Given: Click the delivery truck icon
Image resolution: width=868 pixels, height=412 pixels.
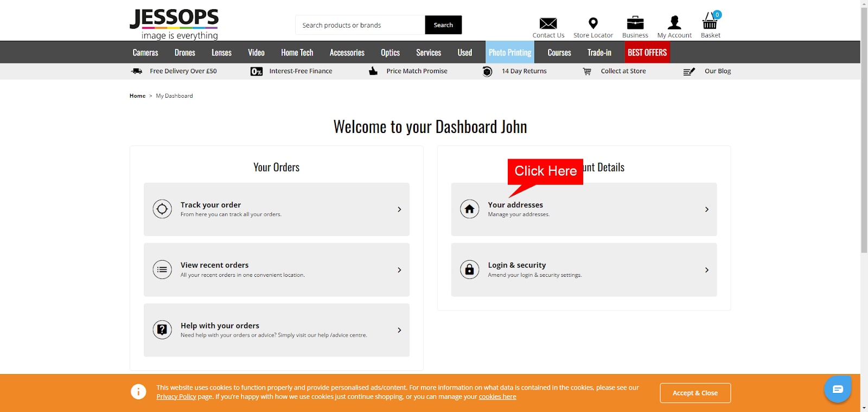Looking at the screenshot, I should pos(137,71).
